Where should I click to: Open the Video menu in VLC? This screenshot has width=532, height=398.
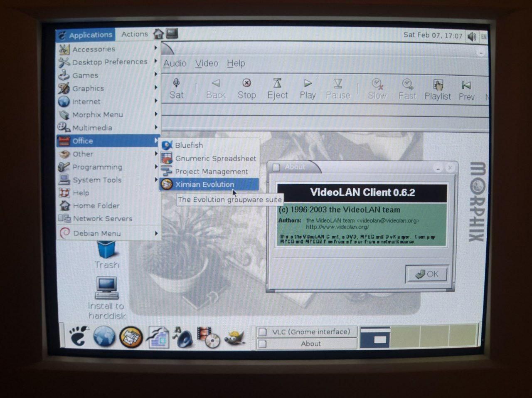(x=207, y=63)
